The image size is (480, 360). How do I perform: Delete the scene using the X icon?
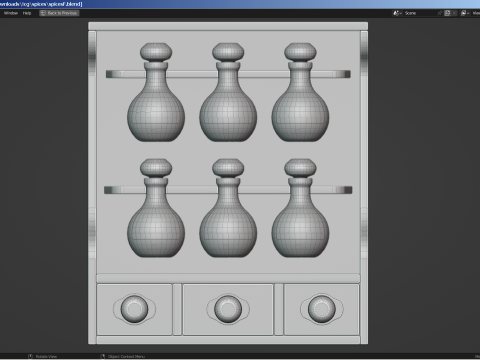click(454, 13)
